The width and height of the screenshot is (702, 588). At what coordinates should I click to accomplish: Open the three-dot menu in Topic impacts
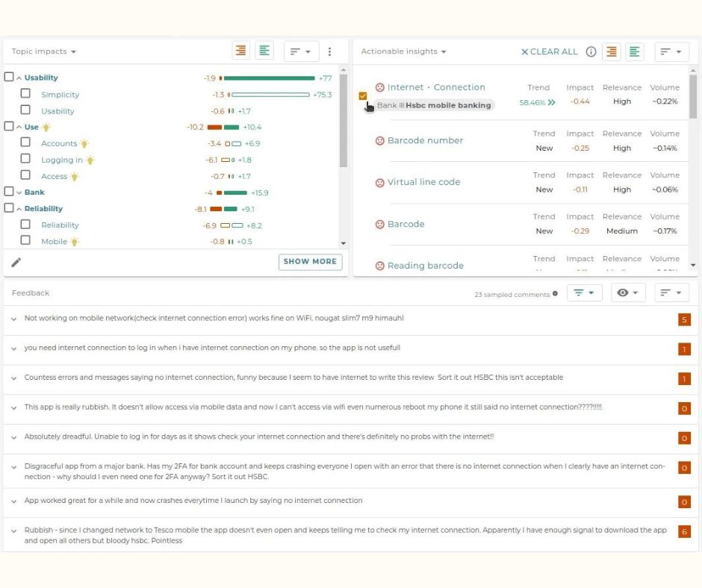[x=330, y=51]
